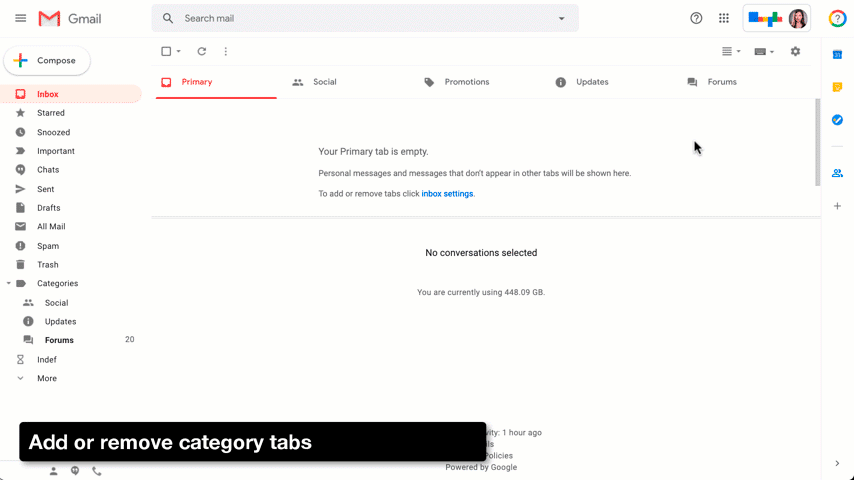
Task: Switch to the Primary tab
Action: click(x=216, y=82)
